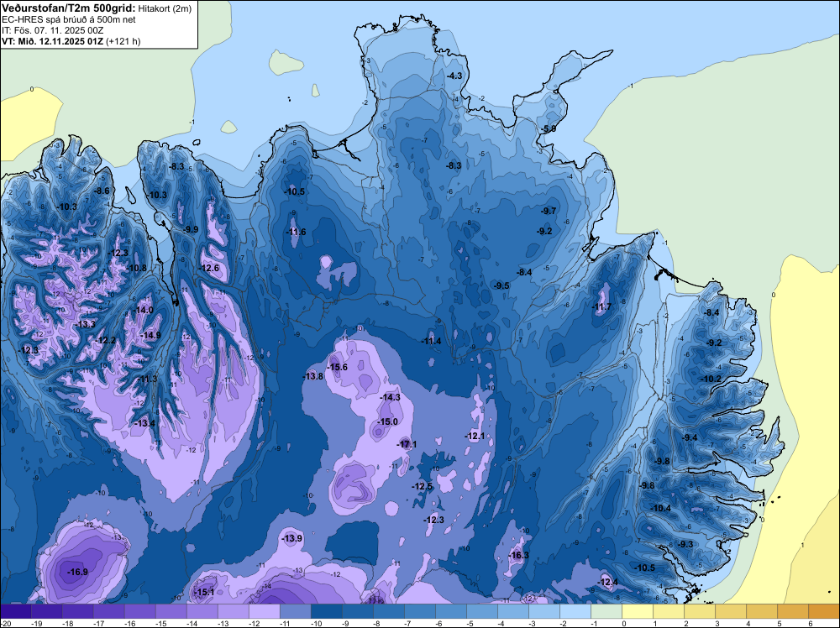This screenshot has width=840, height=628.
Task: Click the -11.6 temperature label
Action: [x=296, y=232]
